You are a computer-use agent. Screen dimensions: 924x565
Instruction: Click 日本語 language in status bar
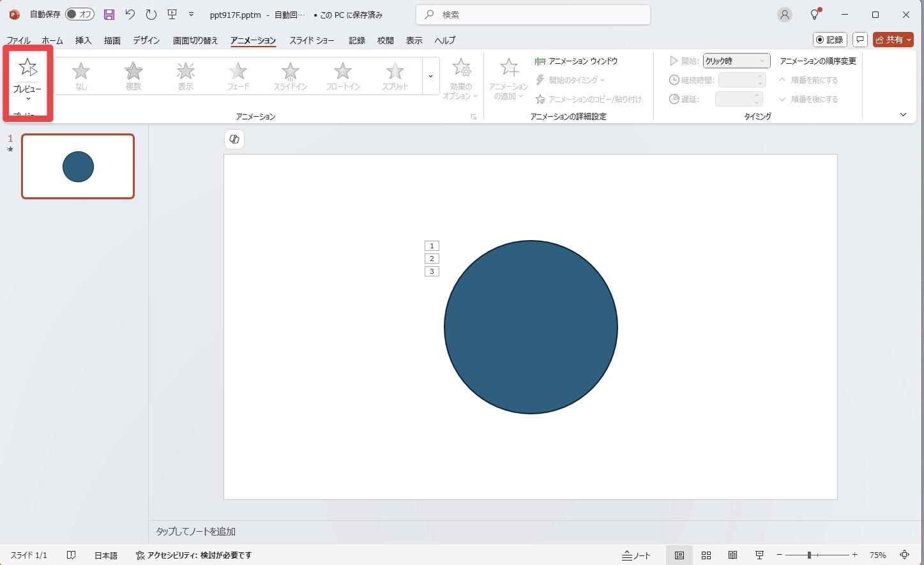coord(106,555)
